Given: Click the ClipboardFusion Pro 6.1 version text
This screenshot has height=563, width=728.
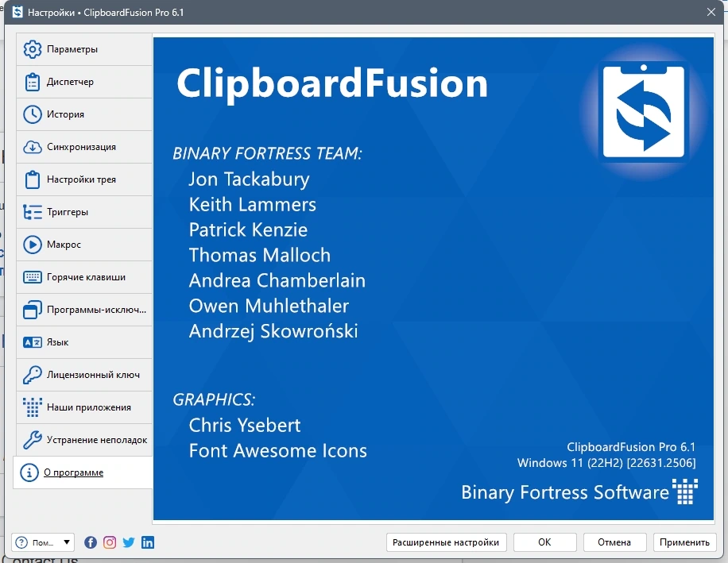Looking at the screenshot, I should 631,447.
